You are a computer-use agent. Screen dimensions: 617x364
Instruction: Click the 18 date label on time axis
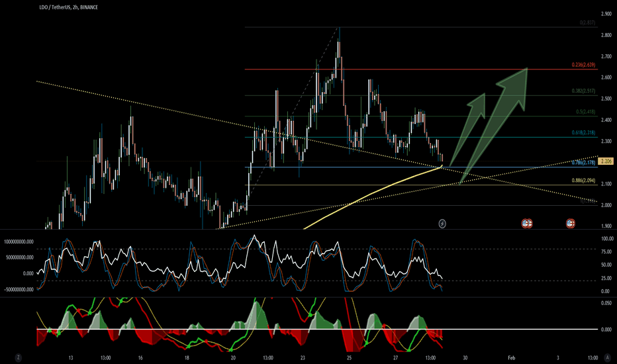pos(187,357)
